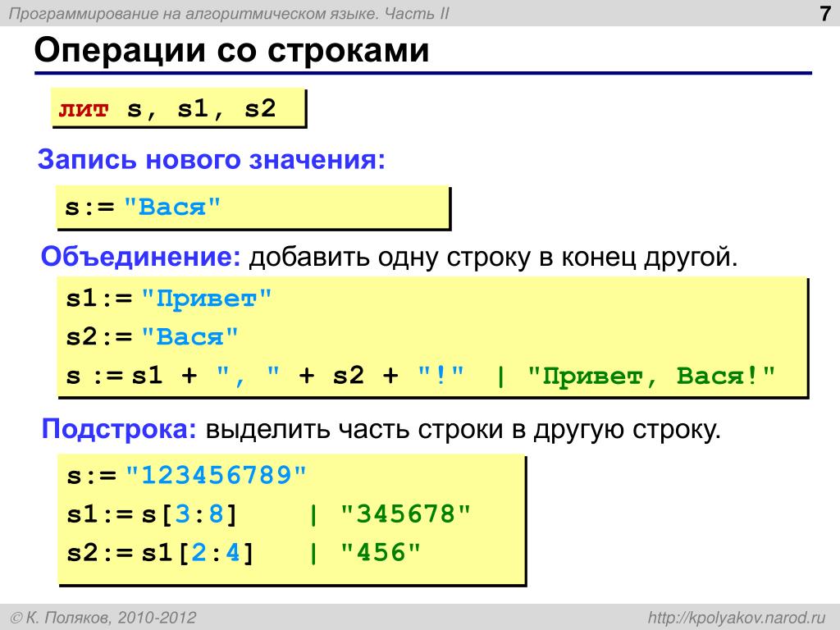
Task: Click the blue word 'Объединение:'
Action: click(141, 257)
